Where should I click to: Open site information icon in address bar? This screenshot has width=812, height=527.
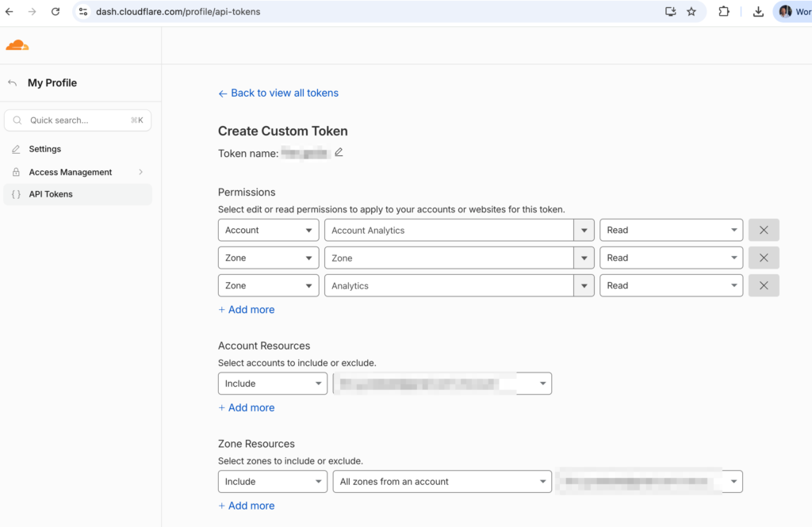pyautogui.click(x=83, y=11)
